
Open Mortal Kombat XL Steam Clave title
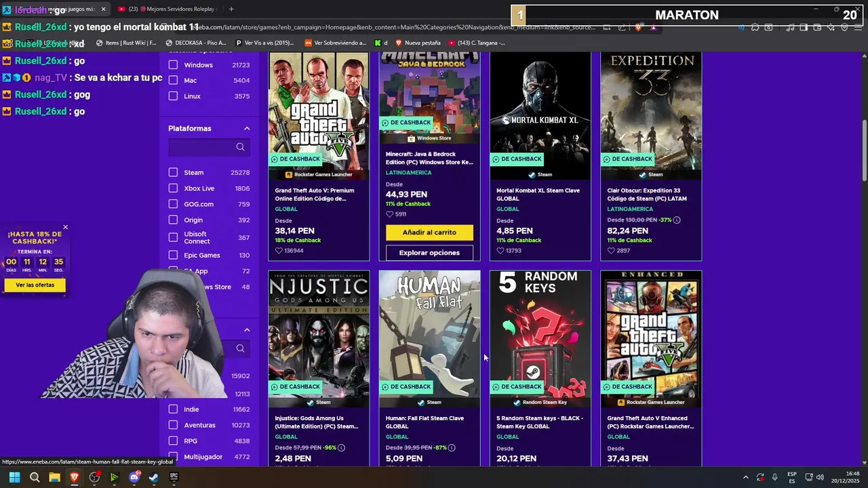(x=538, y=195)
